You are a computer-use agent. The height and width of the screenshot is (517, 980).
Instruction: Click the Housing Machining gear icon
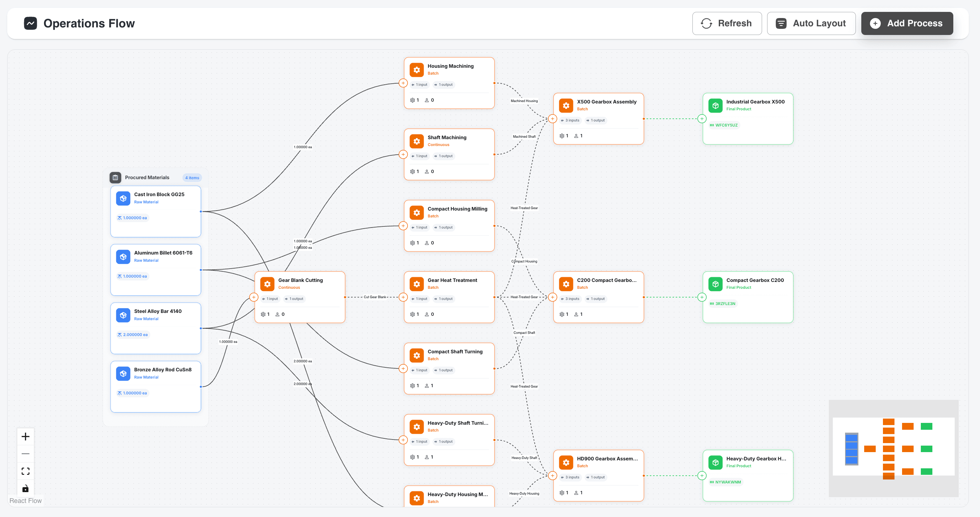coord(417,70)
